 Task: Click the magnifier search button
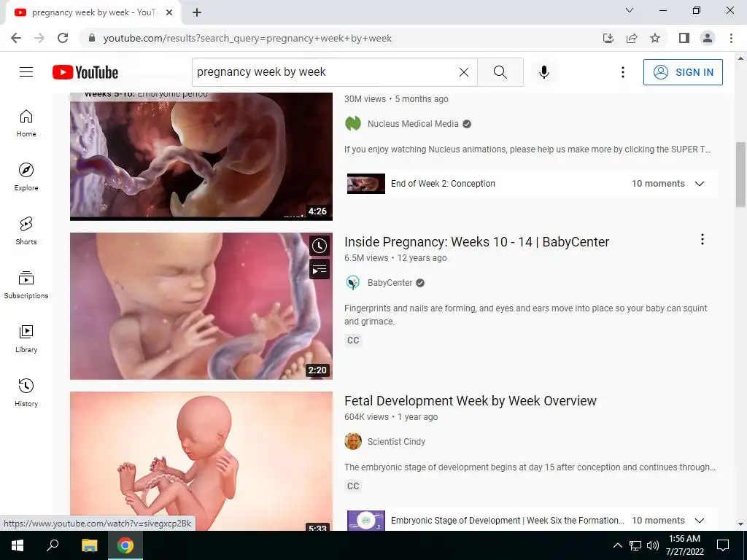pos(500,72)
